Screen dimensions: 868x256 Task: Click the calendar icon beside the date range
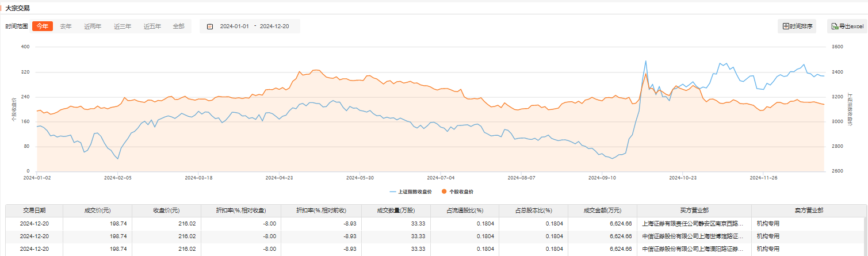[x=210, y=26]
